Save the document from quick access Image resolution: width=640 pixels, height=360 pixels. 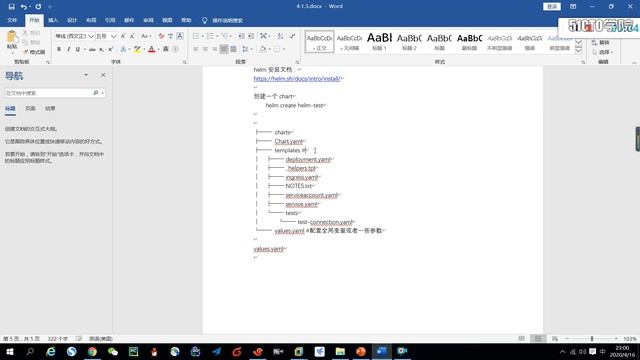pos(11,7)
